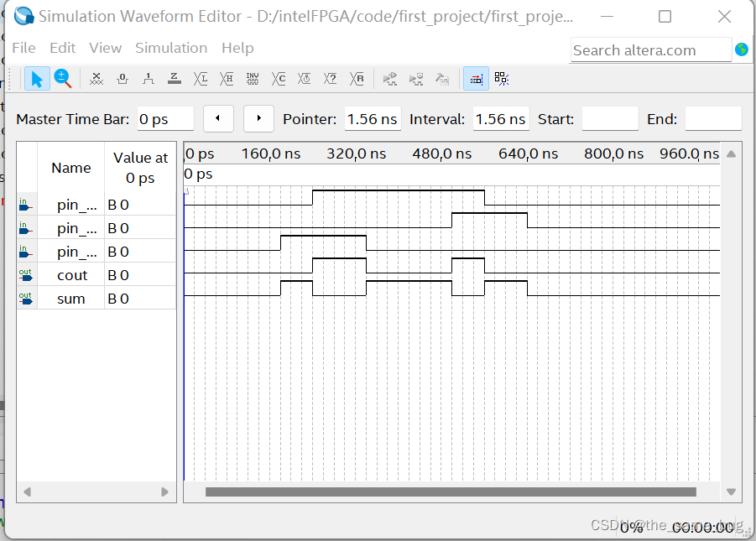Viewport: 756px width, 541px height.
Task: Apply Arbitrary Value (?) to signal
Action: click(331, 79)
